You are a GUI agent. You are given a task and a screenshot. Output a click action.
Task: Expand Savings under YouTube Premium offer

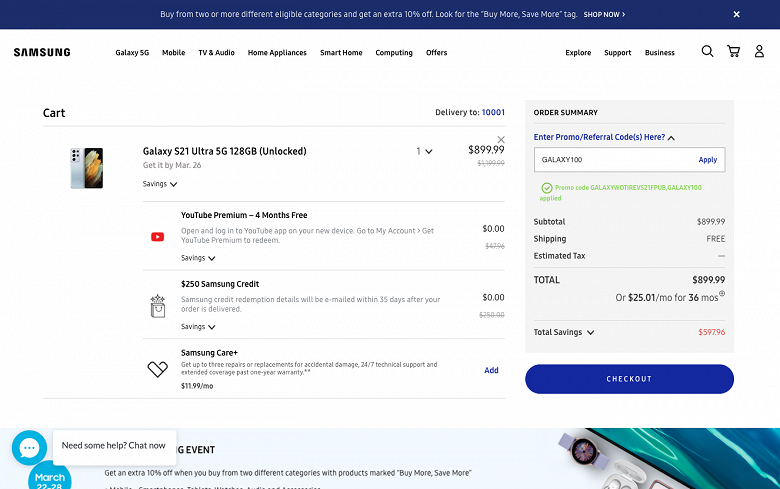click(x=198, y=258)
